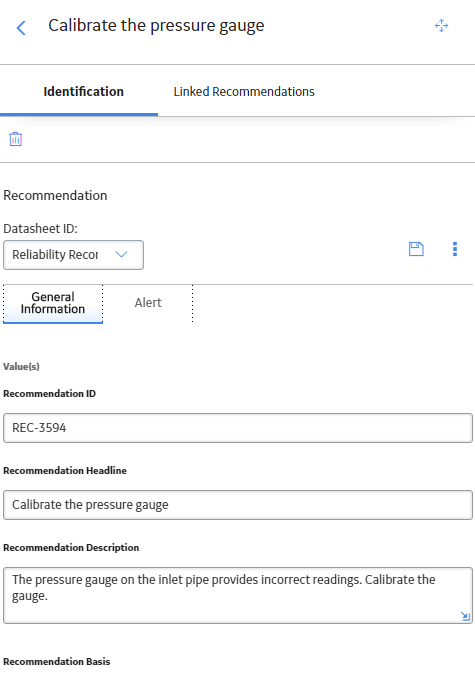Click the Recommendation section heading
475x673 pixels.
coord(55,196)
